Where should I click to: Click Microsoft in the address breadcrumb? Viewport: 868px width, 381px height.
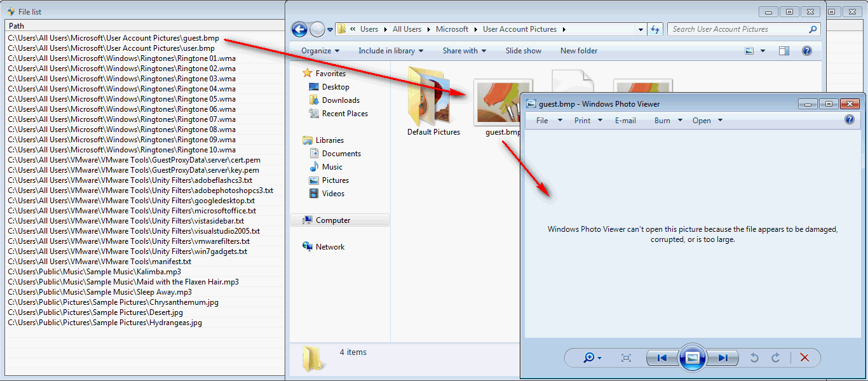click(452, 29)
